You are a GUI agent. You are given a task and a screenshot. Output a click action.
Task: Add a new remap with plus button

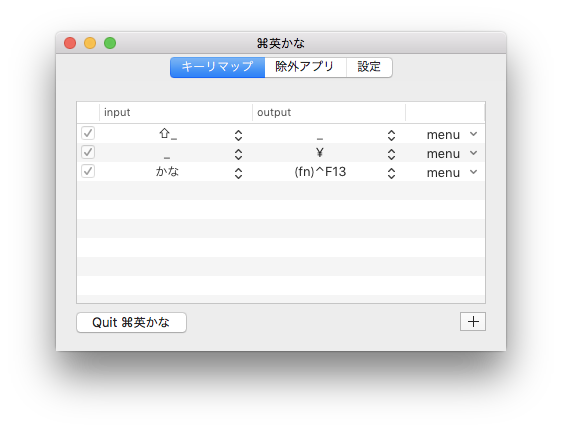(x=473, y=322)
